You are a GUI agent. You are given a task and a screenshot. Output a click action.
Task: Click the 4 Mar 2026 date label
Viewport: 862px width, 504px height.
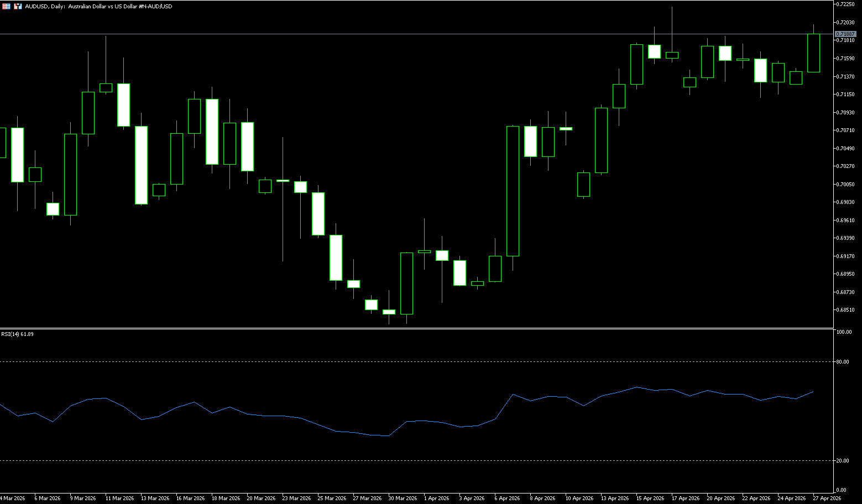coord(13,498)
